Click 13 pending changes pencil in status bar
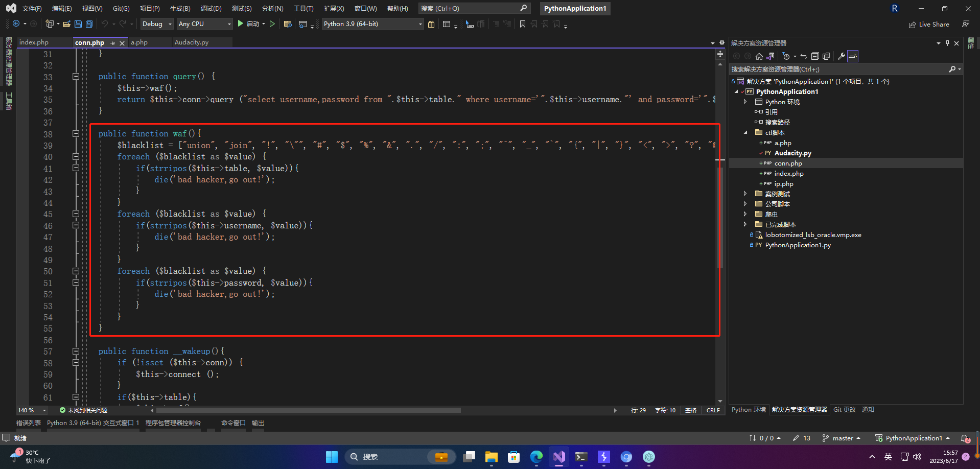 point(802,438)
